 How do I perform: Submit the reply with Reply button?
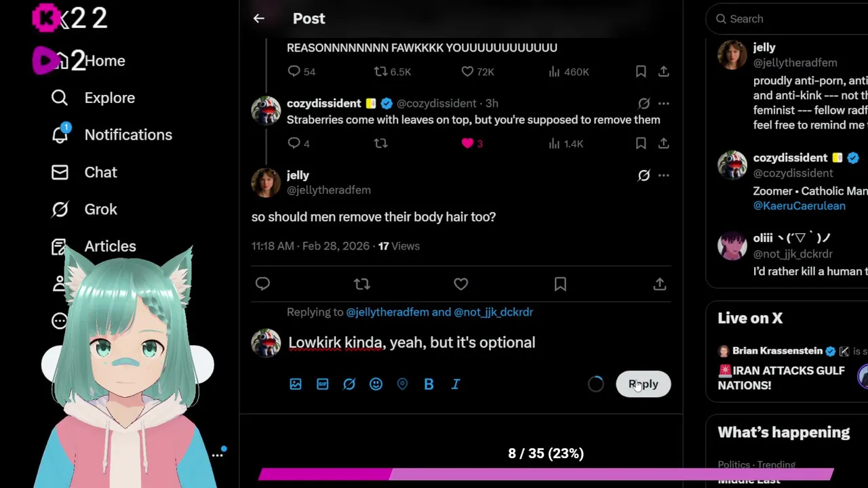coord(644,384)
